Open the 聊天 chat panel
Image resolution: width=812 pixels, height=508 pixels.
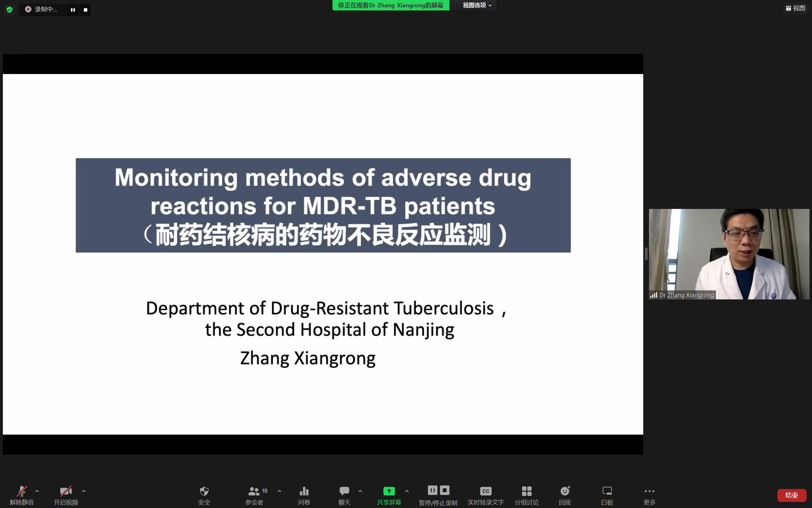coord(344,495)
